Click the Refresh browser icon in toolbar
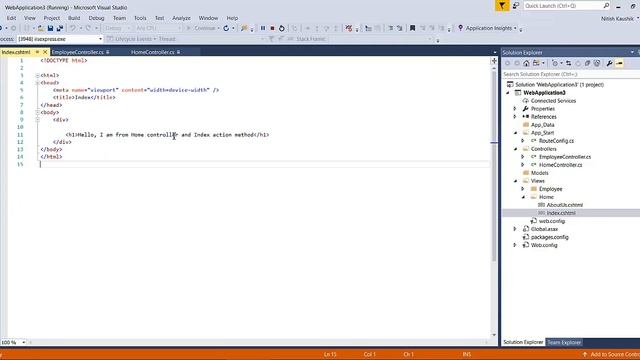Viewport: 640px width, 360px height. coord(226,28)
